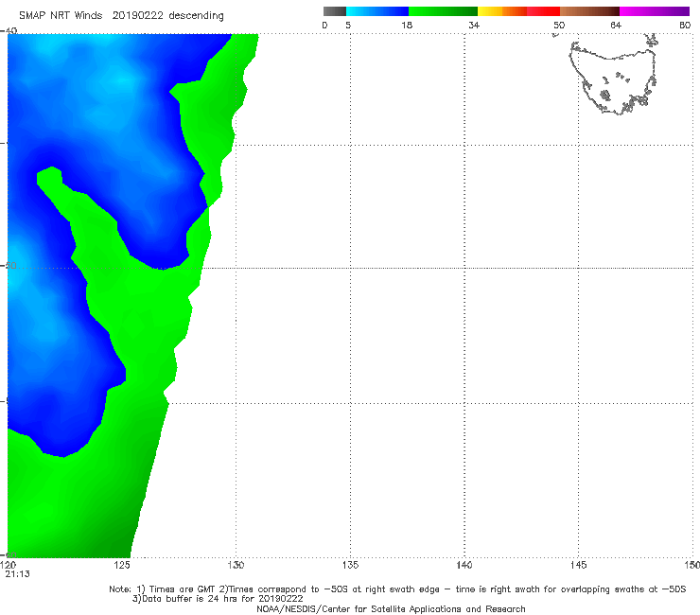Click the longitude label 145
The image size is (700, 615).
pos(579,565)
